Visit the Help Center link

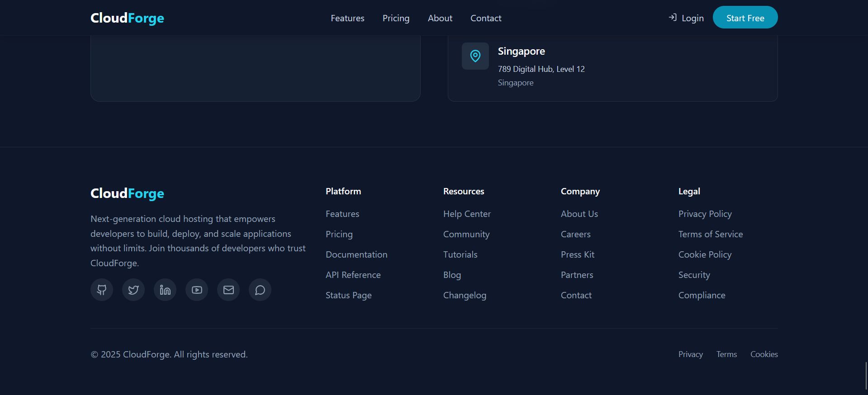467,214
